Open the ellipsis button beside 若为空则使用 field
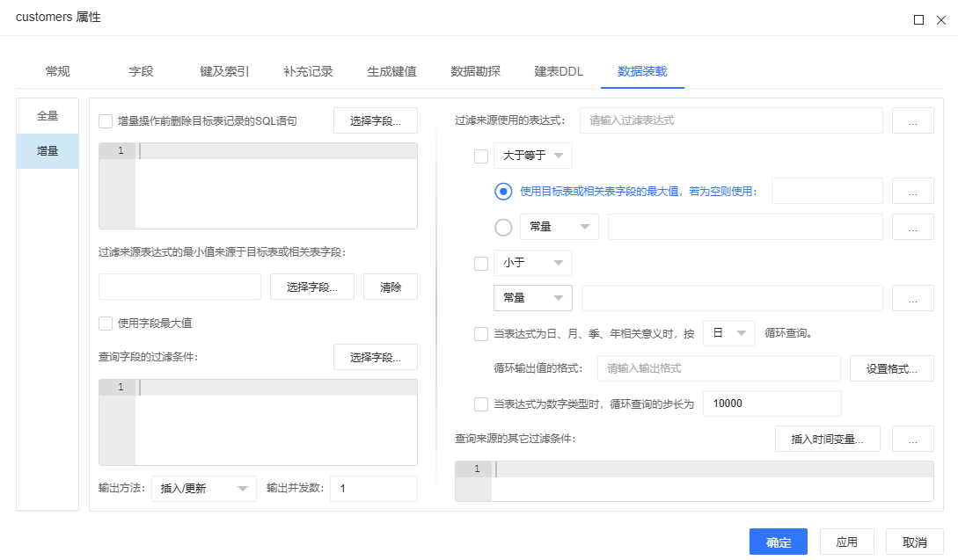This screenshot has width=958, height=560. (913, 191)
